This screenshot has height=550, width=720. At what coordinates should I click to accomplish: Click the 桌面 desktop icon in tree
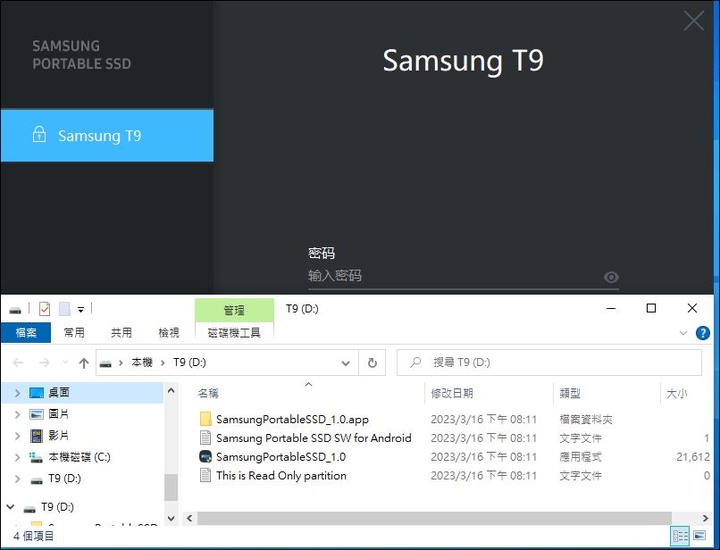pos(36,393)
